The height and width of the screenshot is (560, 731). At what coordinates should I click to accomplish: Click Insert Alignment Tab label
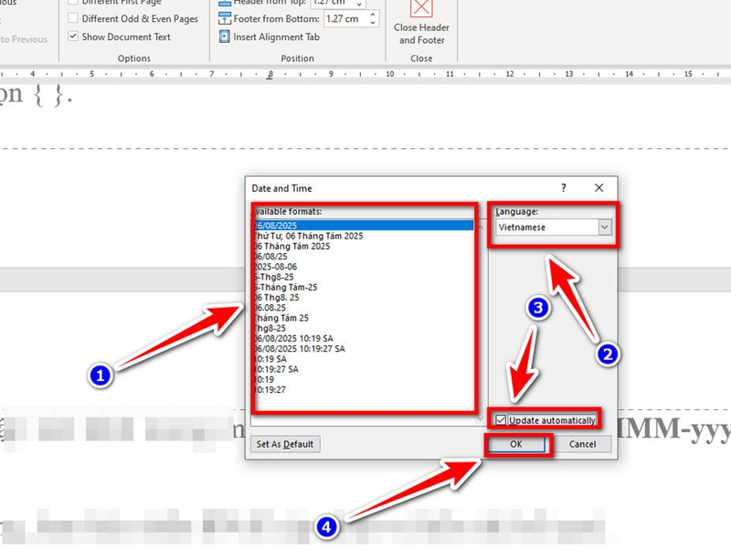click(277, 37)
